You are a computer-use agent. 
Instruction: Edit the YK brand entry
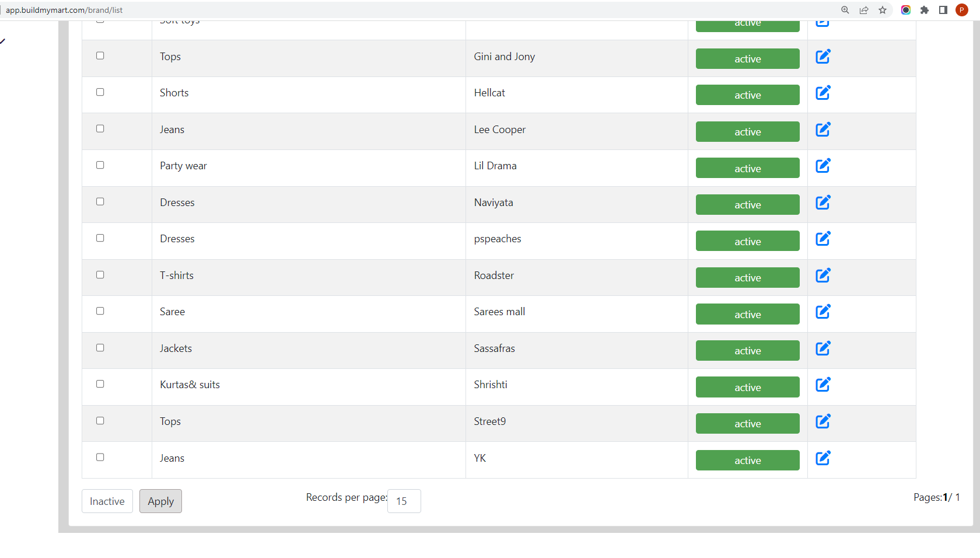click(x=823, y=458)
